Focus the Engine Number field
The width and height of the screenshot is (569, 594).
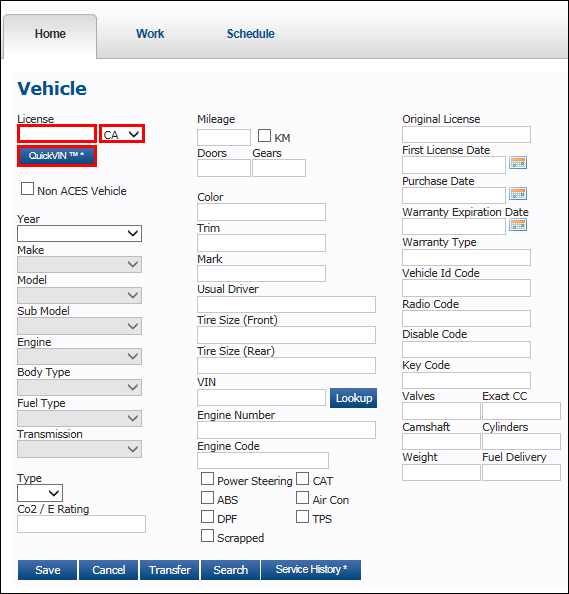coord(286,430)
